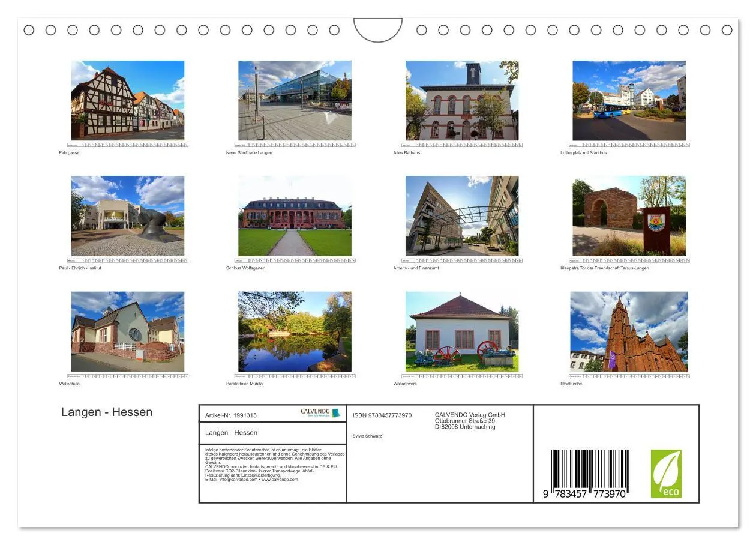Click the 'Altes Rathaus' caption
Image resolution: width=756 pixels, height=545 pixels.
(x=407, y=153)
